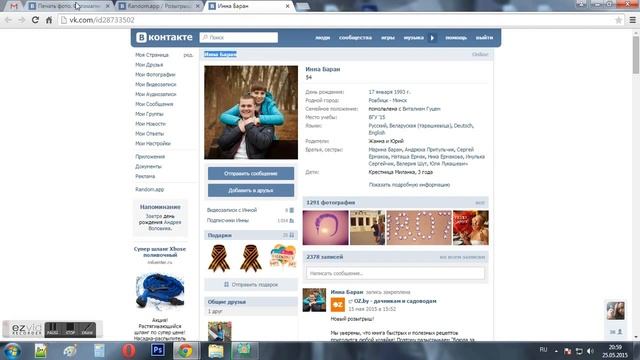Click Chrome icon in the taskbar
Viewport: 640px width, 360px height.
click(x=185, y=351)
